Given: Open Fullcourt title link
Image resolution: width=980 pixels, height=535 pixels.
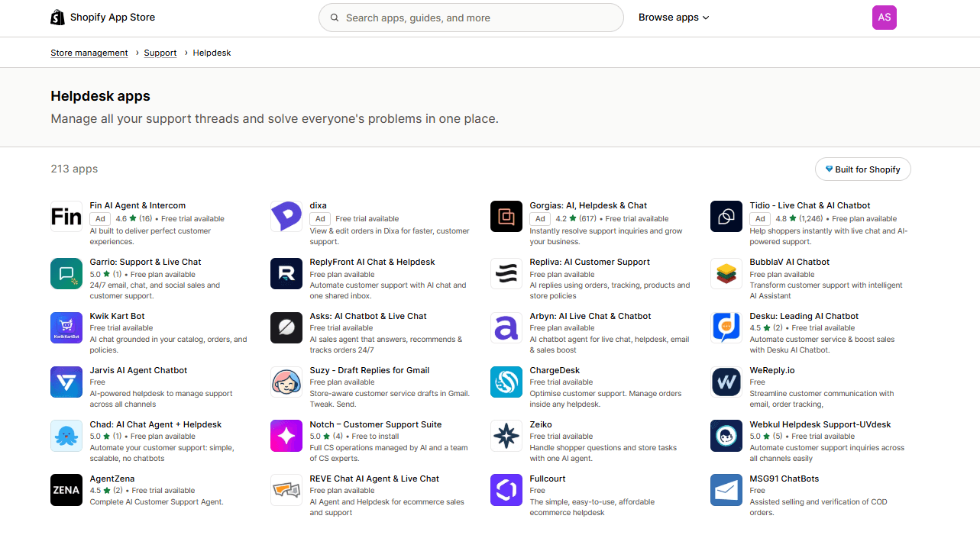Looking at the screenshot, I should click(548, 479).
